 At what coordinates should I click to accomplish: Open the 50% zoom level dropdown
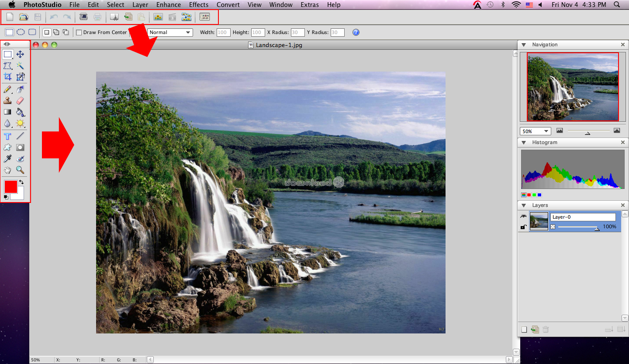[535, 131]
